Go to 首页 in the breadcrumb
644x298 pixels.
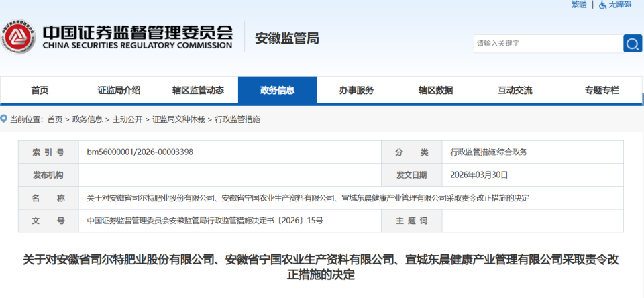click(55, 119)
